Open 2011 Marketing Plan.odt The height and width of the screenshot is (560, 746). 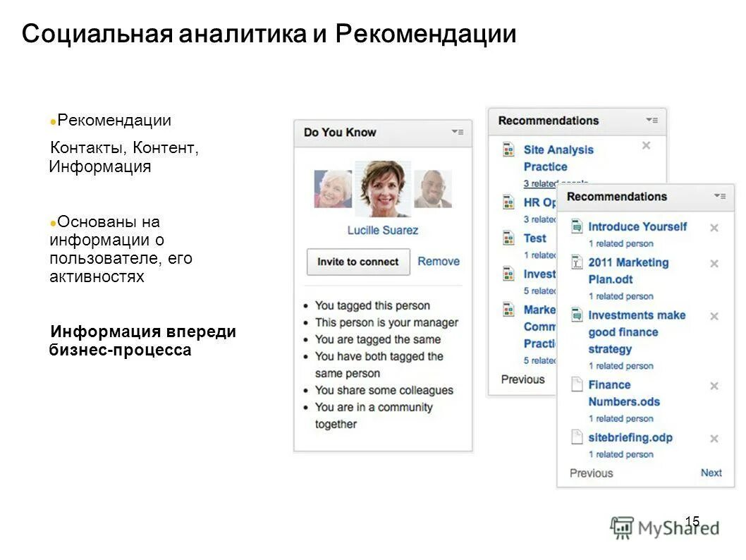click(628, 271)
